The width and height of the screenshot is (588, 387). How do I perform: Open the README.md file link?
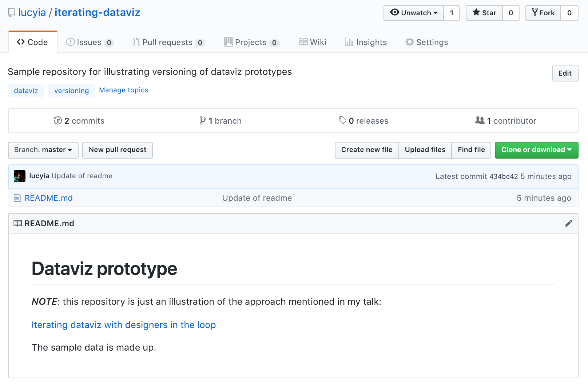click(49, 198)
